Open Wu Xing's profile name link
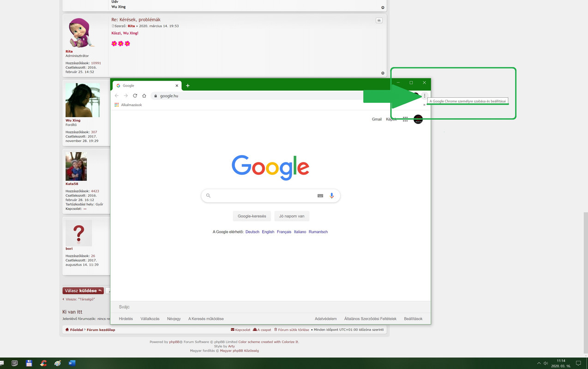This screenshot has height=369, width=588. (x=73, y=120)
